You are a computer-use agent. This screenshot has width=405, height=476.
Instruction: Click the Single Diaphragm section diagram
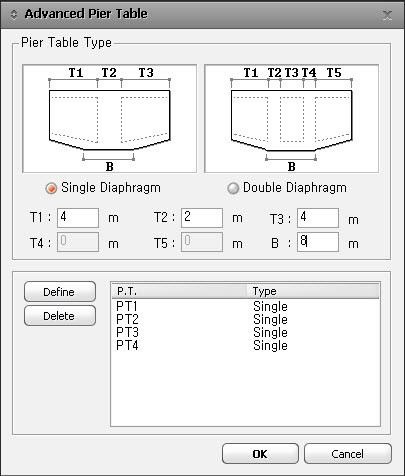[x=109, y=119]
